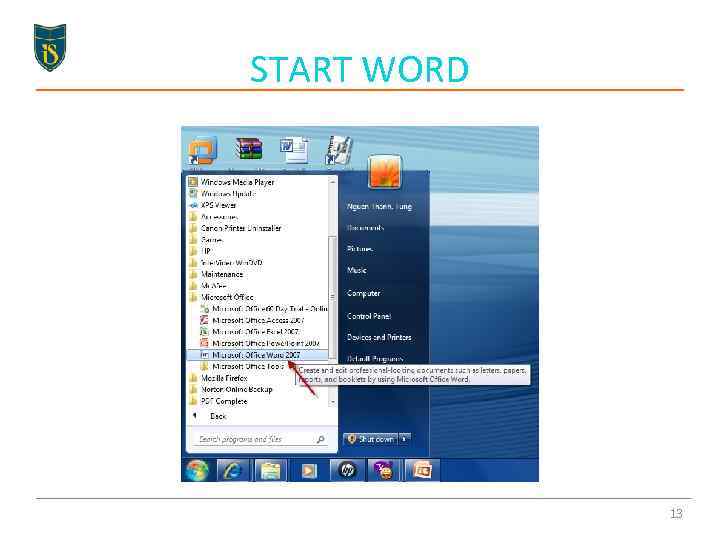Image resolution: width=720 pixels, height=540 pixels.
Task: Click the HP taskbar icon
Action: 347,471
